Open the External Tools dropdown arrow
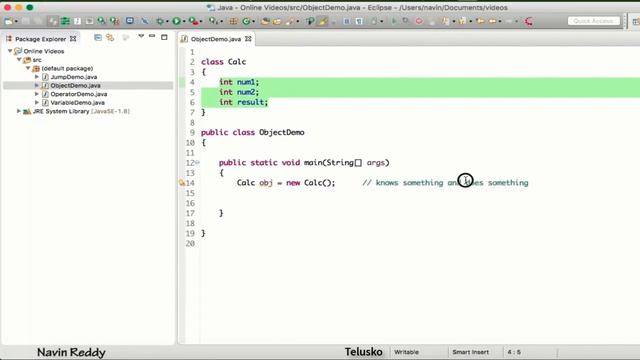640x360 pixels. click(201, 21)
